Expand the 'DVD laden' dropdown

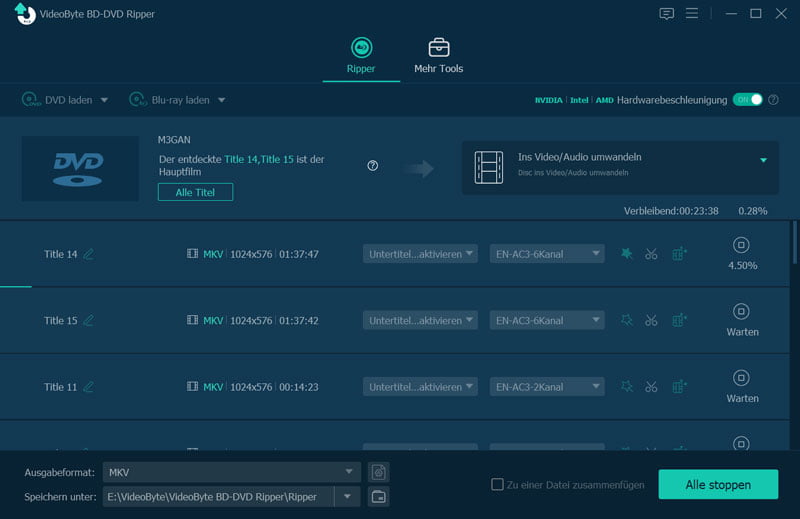pos(104,100)
